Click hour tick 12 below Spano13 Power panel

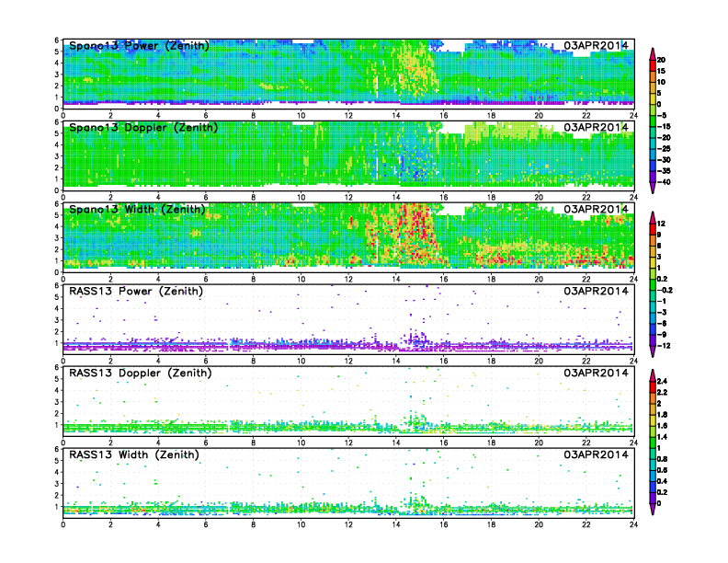click(348, 115)
